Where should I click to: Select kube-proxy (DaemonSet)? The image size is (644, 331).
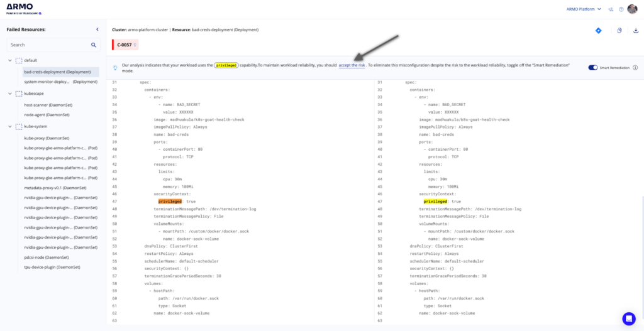47,138
